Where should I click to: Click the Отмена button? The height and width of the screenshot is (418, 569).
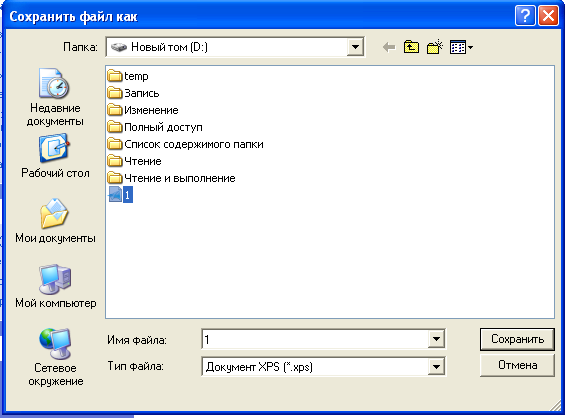pos(517,365)
